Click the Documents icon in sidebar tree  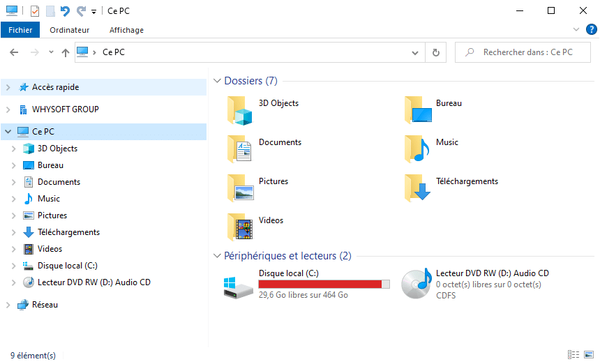[x=29, y=182]
